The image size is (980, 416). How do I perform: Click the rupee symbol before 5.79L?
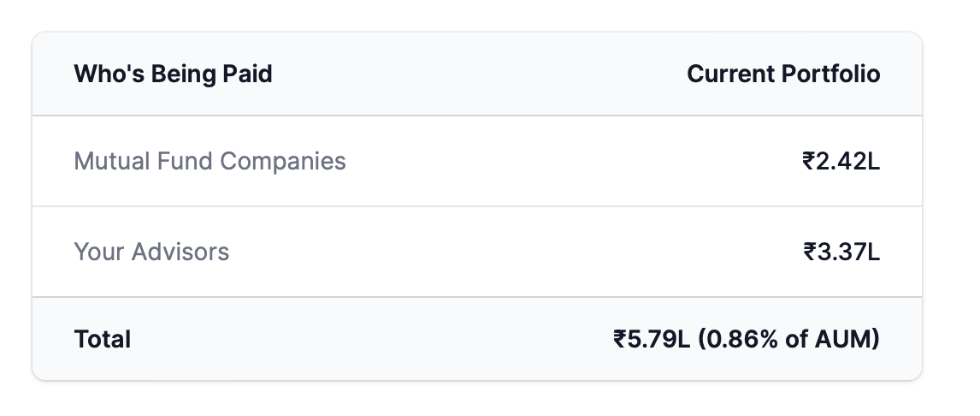[x=620, y=340]
